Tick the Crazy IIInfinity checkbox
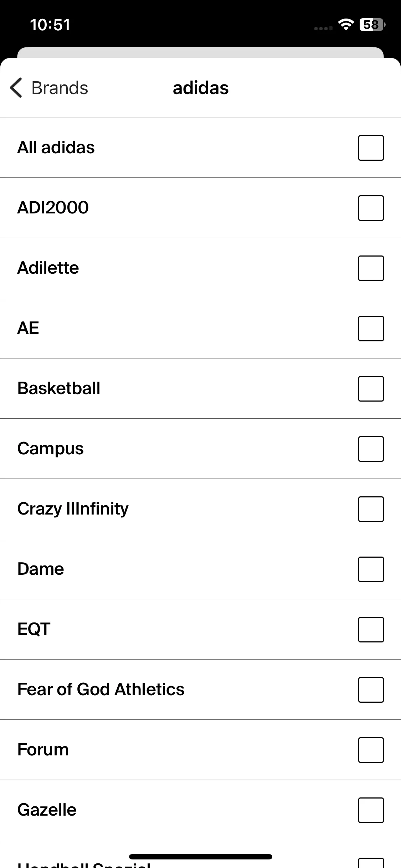This screenshot has height=868, width=401. click(x=371, y=509)
